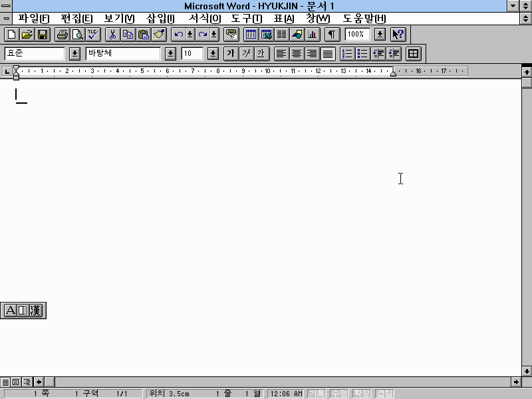Expand the font size 10 dropdown

pyautogui.click(x=213, y=54)
